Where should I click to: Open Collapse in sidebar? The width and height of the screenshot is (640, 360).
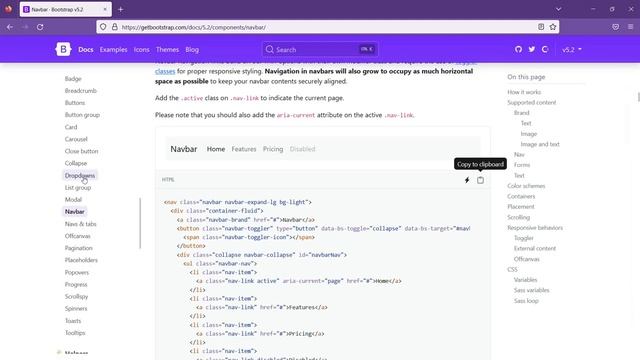click(76, 163)
